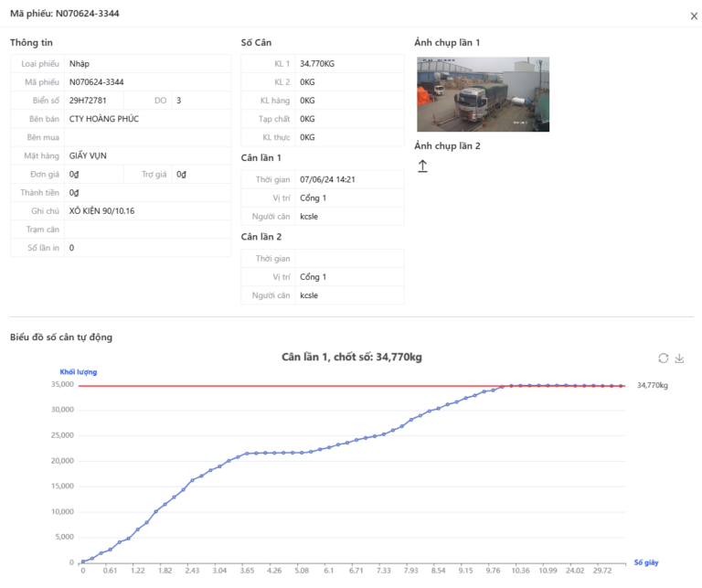Download the weighing chart as image

point(679,358)
